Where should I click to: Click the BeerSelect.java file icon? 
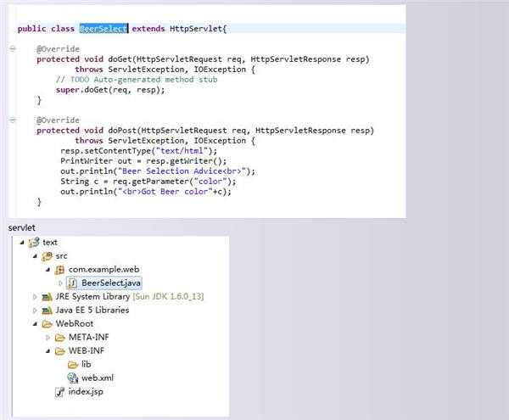point(72,283)
